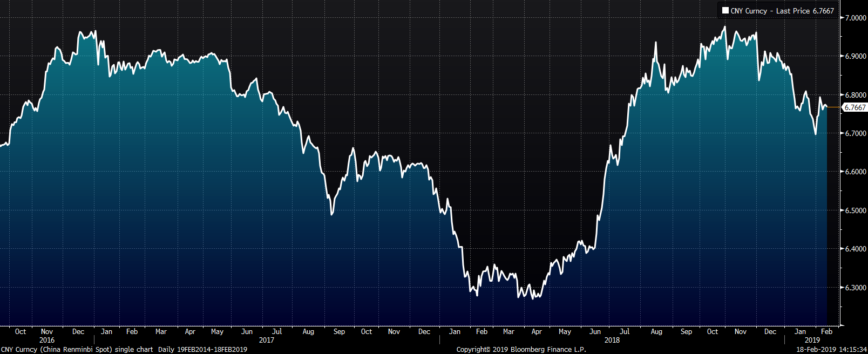Screen dimensions: 868x354
Task: Click the 2019 year label on time axis
Action: pyautogui.click(x=812, y=340)
